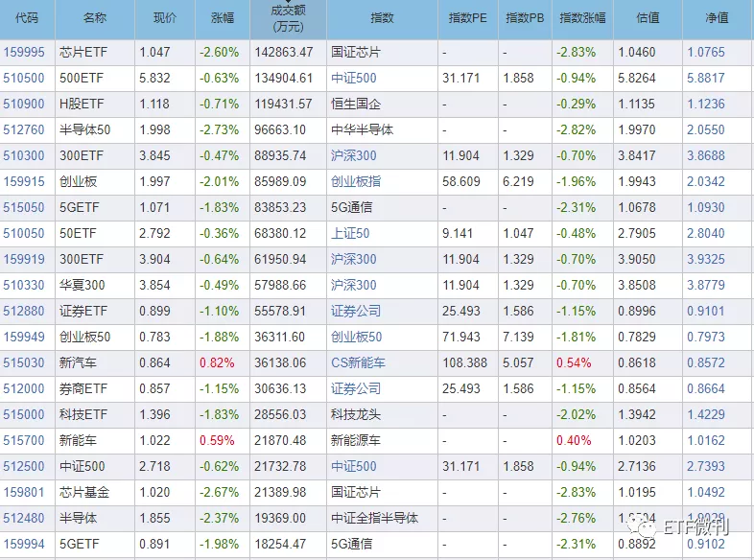Open fund code 159919 link
The image size is (754, 560).
click(x=24, y=260)
